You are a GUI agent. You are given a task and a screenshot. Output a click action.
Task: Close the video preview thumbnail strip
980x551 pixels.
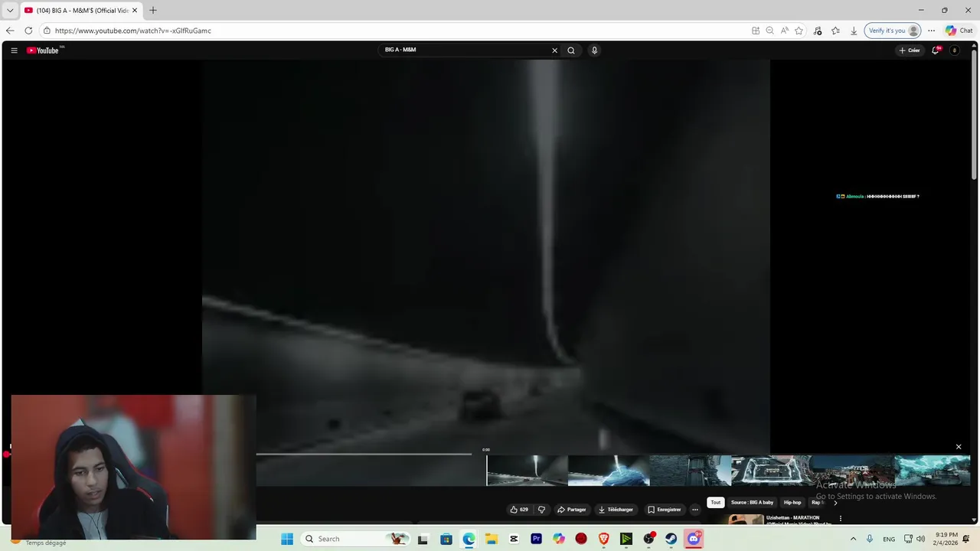coord(959,447)
